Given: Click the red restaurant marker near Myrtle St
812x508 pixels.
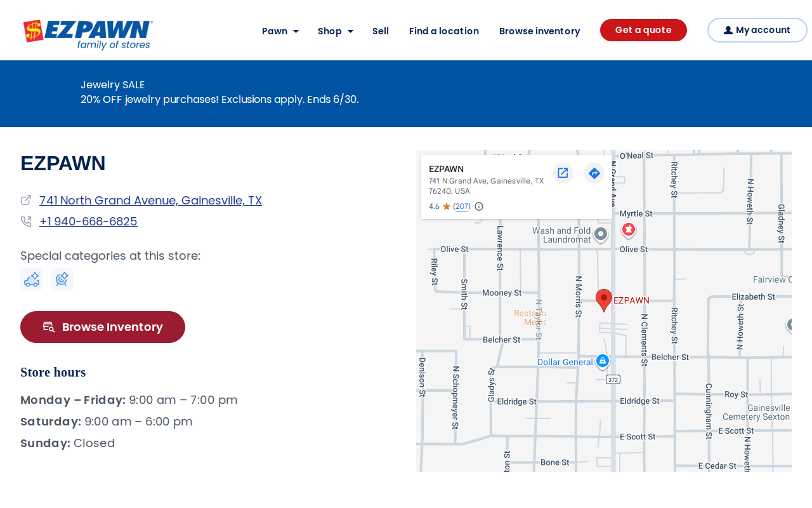Looking at the screenshot, I should coord(629,230).
